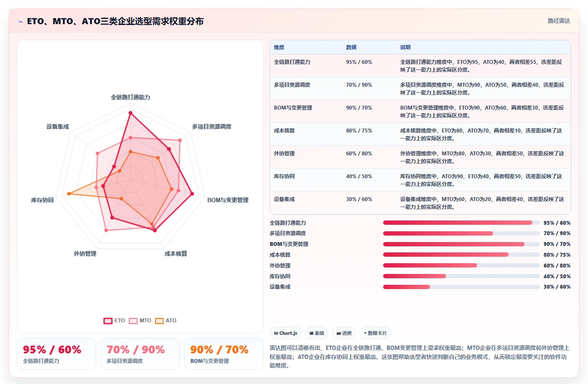Toggle the ETO series in chart legend

pyautogui.click(x=114, y=321)
